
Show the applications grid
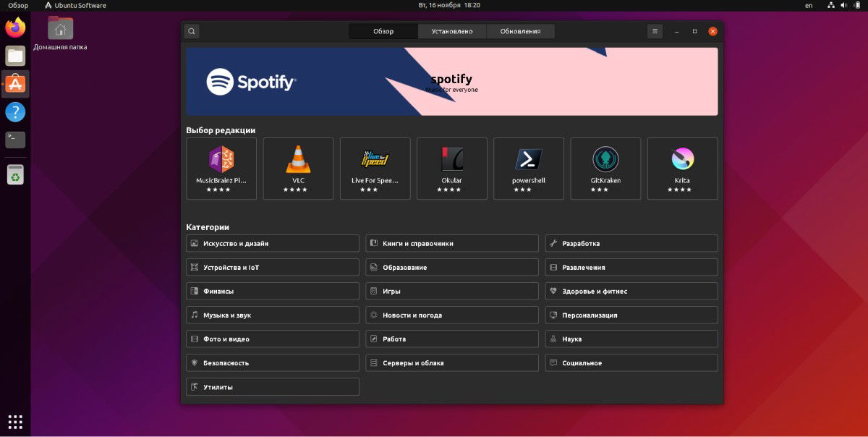click(15, 421)
